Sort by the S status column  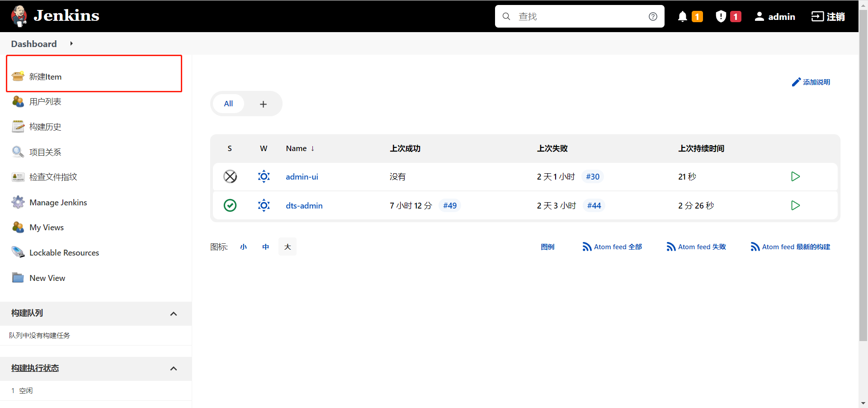click(x=230, y=148)
